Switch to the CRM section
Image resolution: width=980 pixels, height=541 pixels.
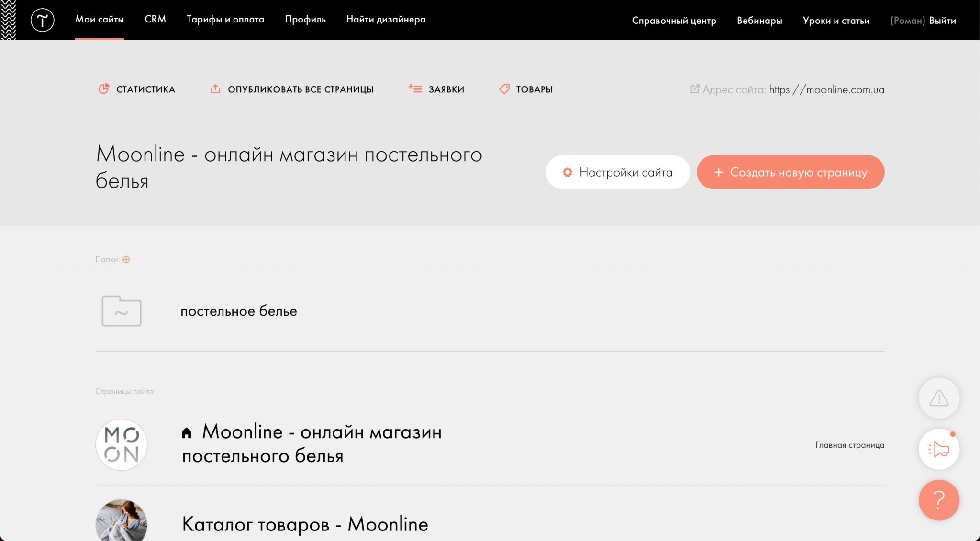[x=155, y=19]
